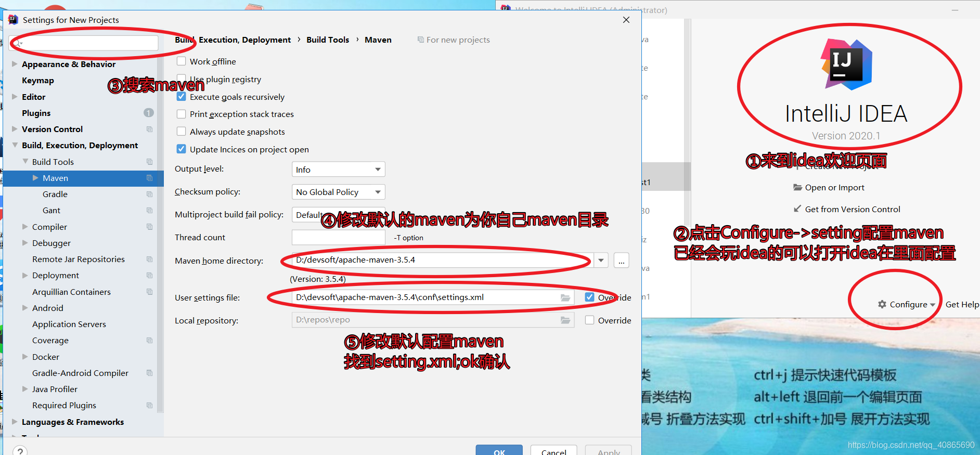Expand Languages & Frameworks node

pos(15,422)
